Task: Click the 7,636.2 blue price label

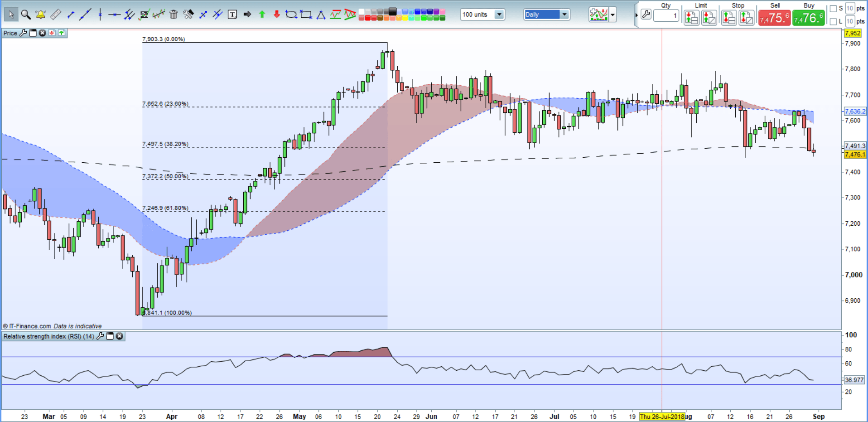Action: pyautogui.click(x=855, y=111)
